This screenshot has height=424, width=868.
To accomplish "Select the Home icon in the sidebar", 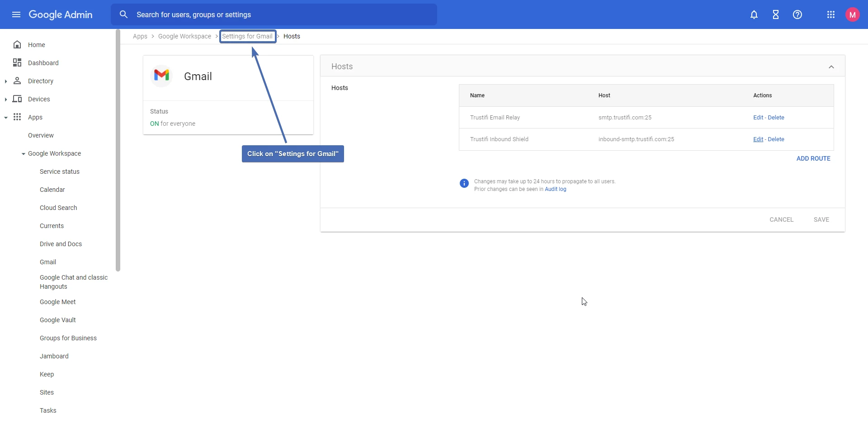I will click(x=17, y=44).
